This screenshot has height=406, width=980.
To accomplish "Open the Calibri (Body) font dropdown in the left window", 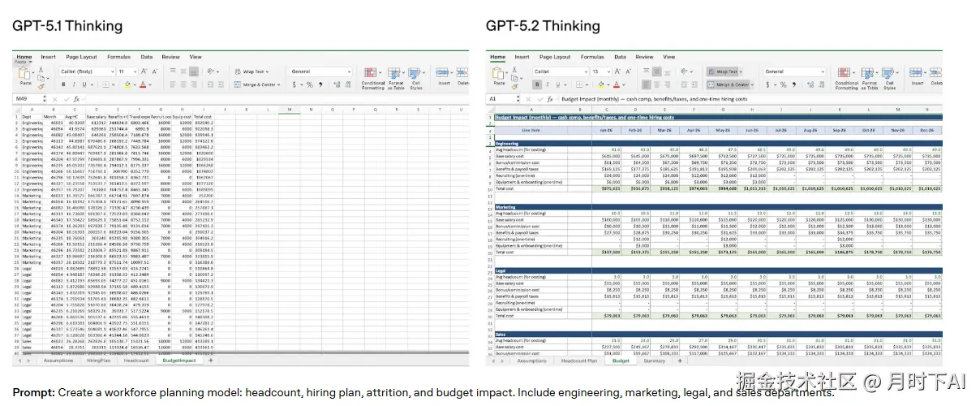I will [112, 71].
